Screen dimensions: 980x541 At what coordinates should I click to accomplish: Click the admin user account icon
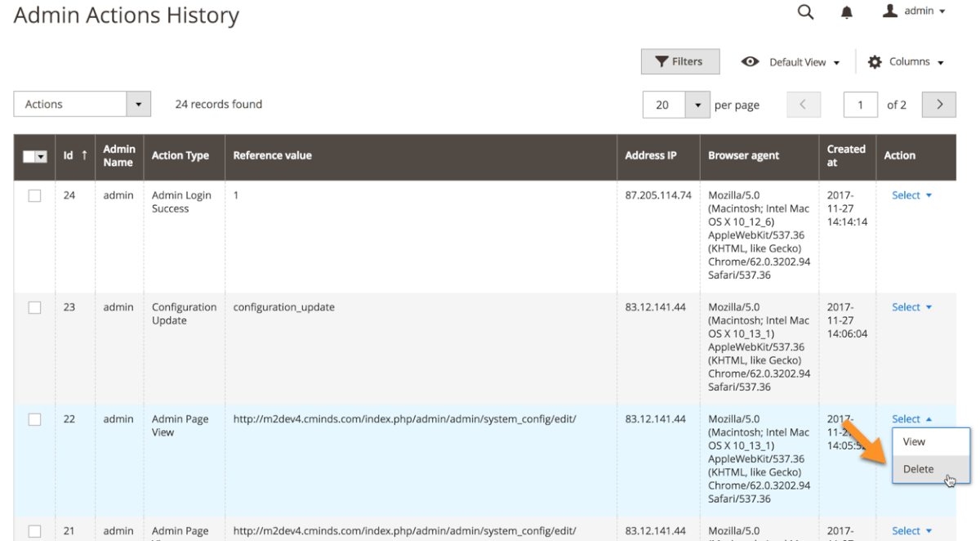pos(891,11)
